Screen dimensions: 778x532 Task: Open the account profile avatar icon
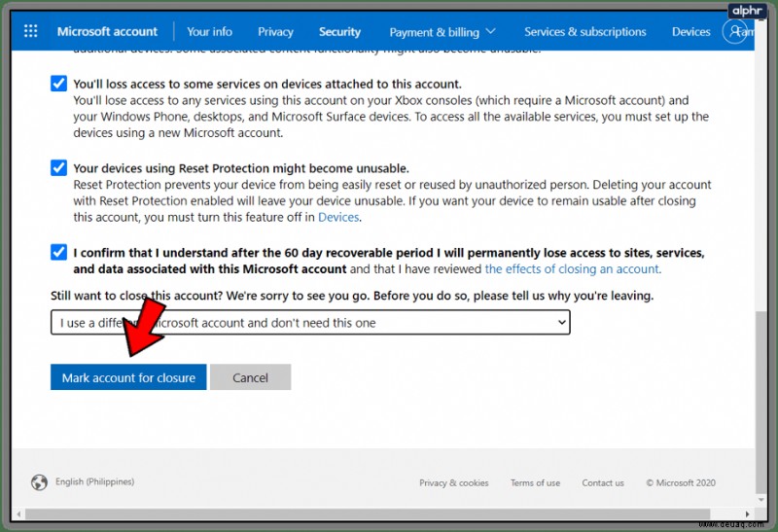click(735, 31)
